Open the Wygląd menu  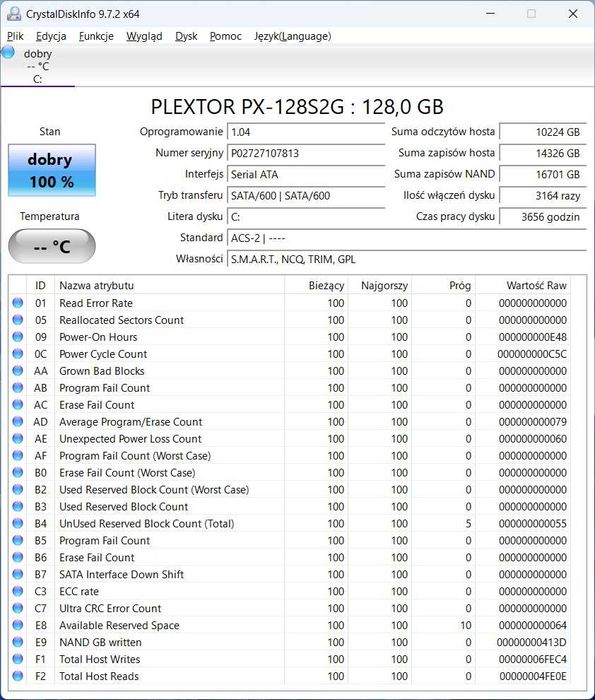pyautogui.click(x=144, y=36)
